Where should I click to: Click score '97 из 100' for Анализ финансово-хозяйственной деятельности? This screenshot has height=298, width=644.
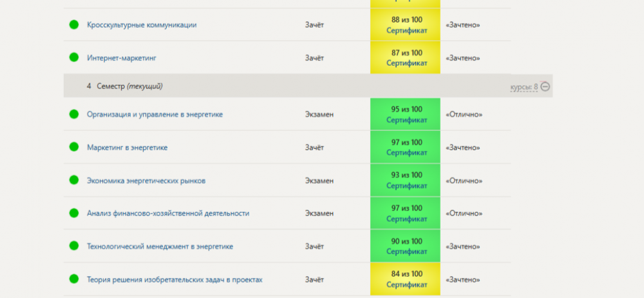pos(406,208)
